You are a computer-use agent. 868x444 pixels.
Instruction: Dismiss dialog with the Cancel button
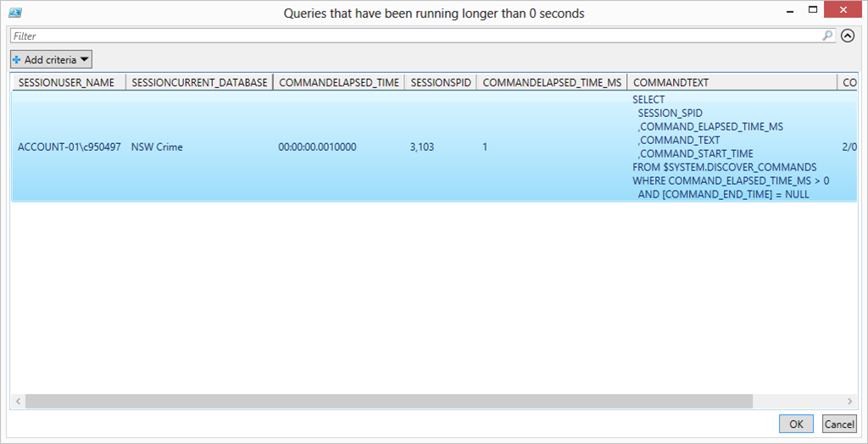pyautogui.click(x=839, y=424)
